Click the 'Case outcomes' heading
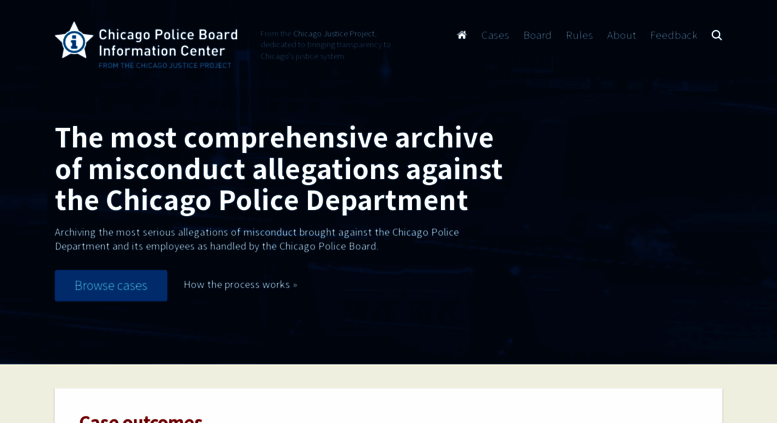Viewport: 777px width, 423px height. [141, 419]
